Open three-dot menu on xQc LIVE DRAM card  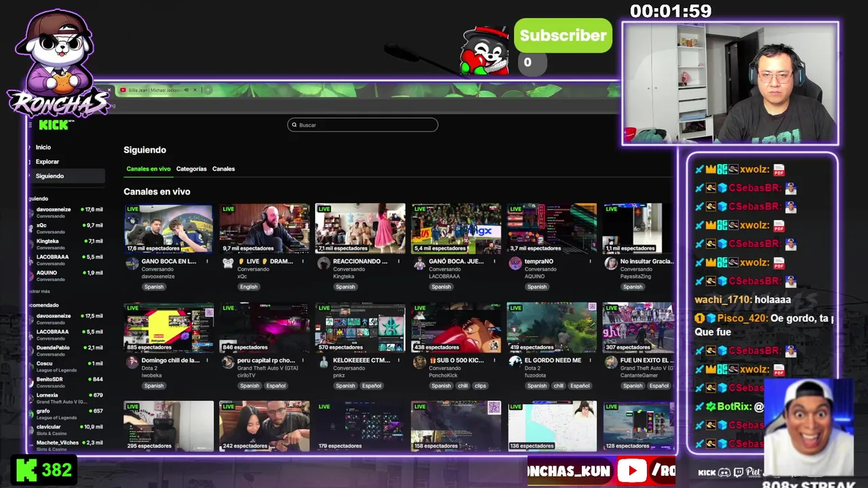[x=303, y=261]
